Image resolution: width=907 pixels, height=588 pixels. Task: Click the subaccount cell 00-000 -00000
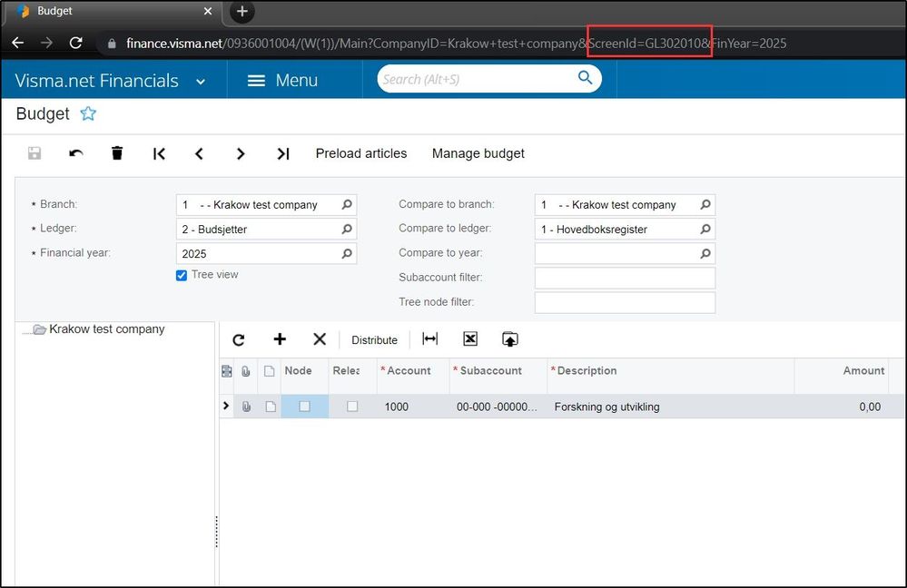click(x=498, y=407)
